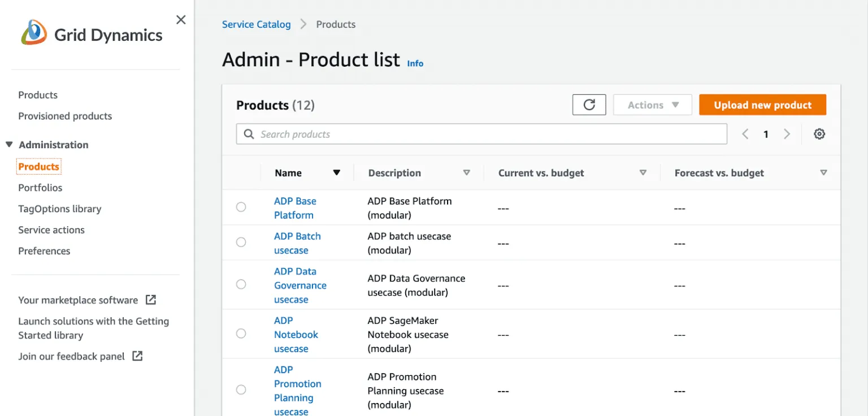Select the ADP Batch usecase radio button
Viewport: 868px width, 416px height.
241,242
